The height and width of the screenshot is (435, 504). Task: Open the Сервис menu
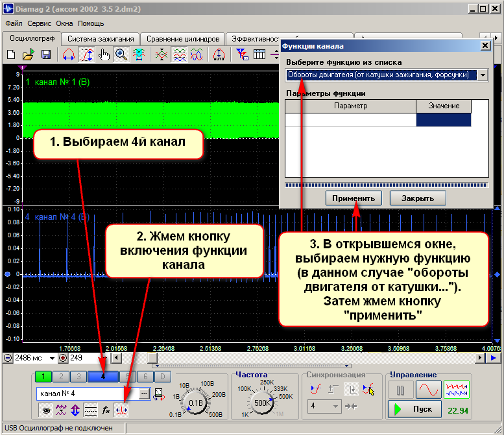39,23
